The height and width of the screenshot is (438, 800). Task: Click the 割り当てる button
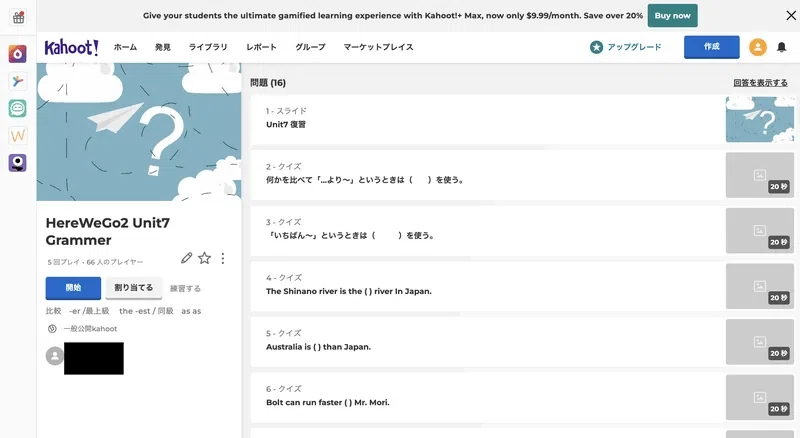[x=134, y=288]
